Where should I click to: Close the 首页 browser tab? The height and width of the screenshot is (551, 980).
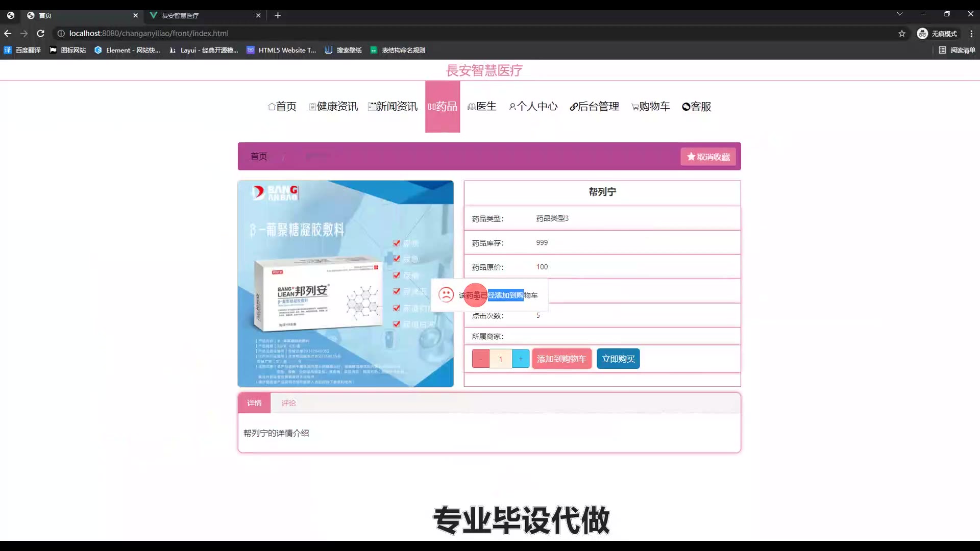point(135,15)
